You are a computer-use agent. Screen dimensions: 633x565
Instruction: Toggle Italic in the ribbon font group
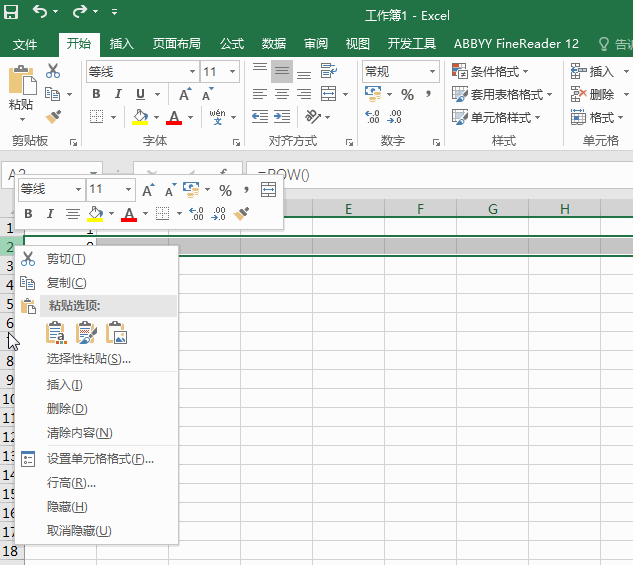tap(118, 94)
